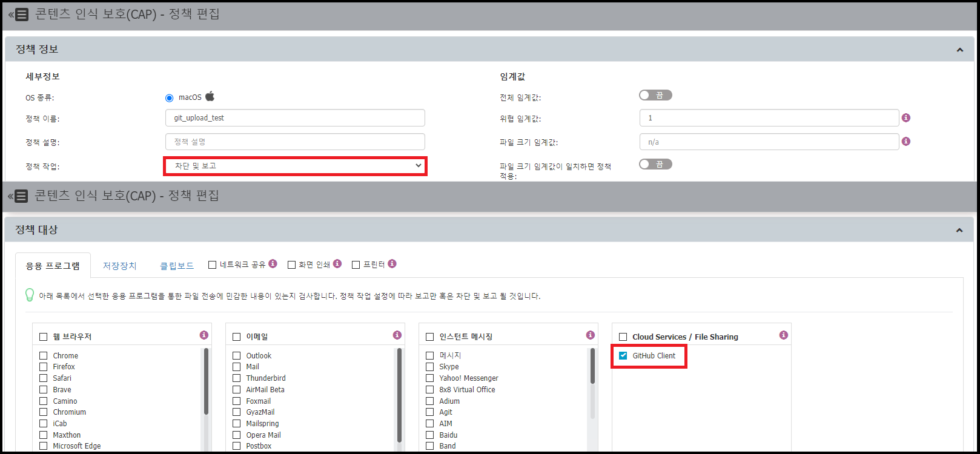Switch to the 저장장치 tab

(119, 266)
